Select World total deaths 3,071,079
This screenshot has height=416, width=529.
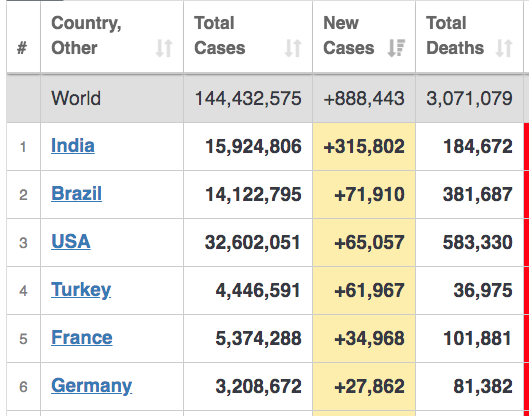(x=469, y=99)
